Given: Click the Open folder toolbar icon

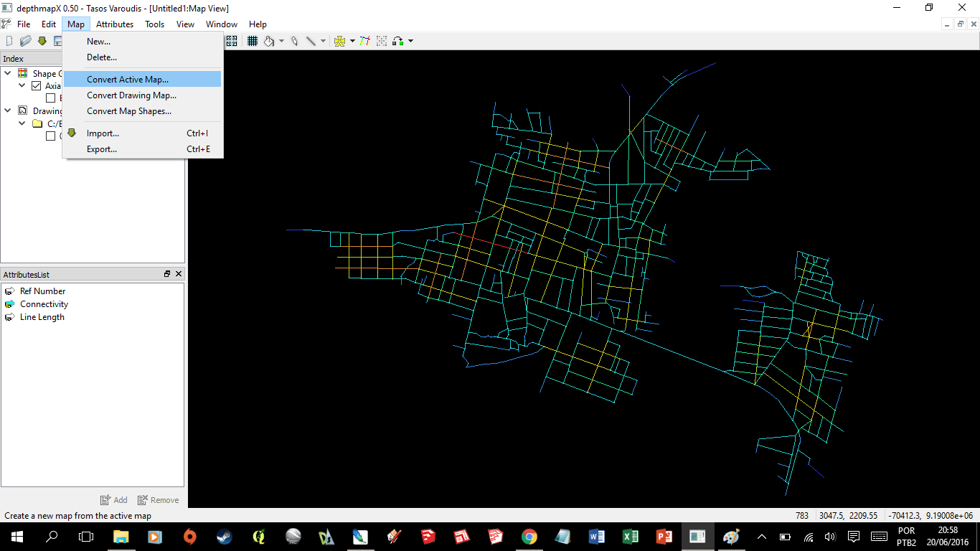Looking at the screenshot, I should 26,41.
